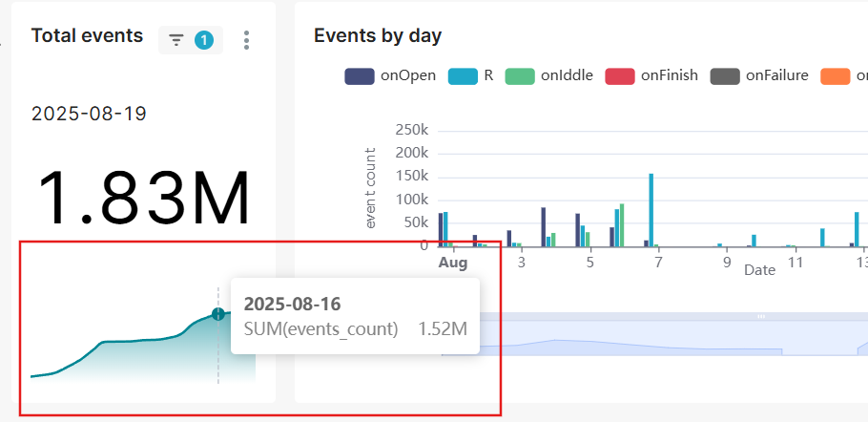Screen dimensions: 868x422
Task: Open Total events three-dot options menu
Action: 246,40
